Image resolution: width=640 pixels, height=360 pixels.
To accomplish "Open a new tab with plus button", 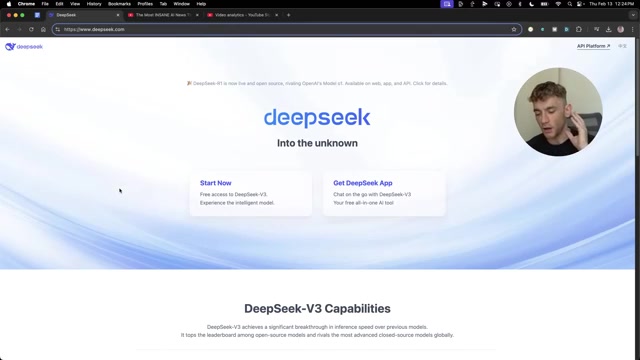I will 289,15.
